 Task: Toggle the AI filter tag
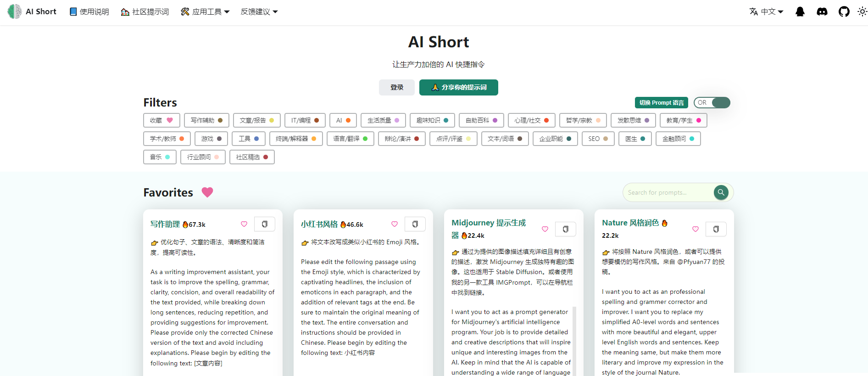pos(343,120)
